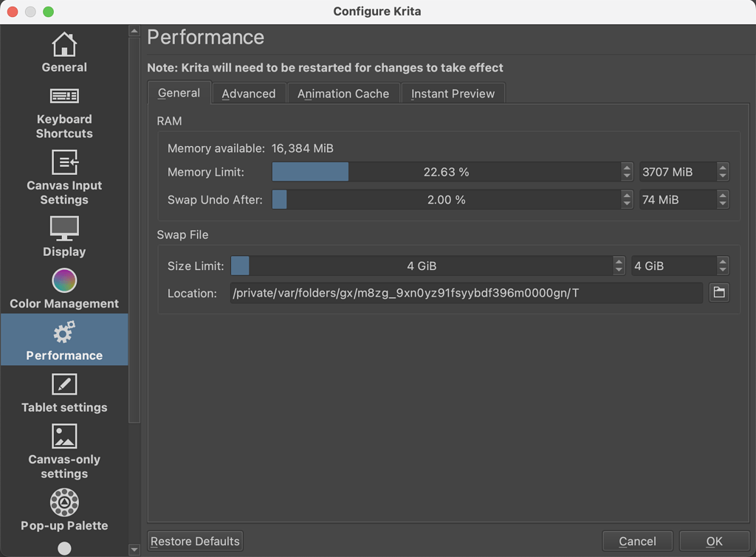756x557 pixels.
Task: Increase the 3707 MiB memory value
Action: (x=722, y=167)
